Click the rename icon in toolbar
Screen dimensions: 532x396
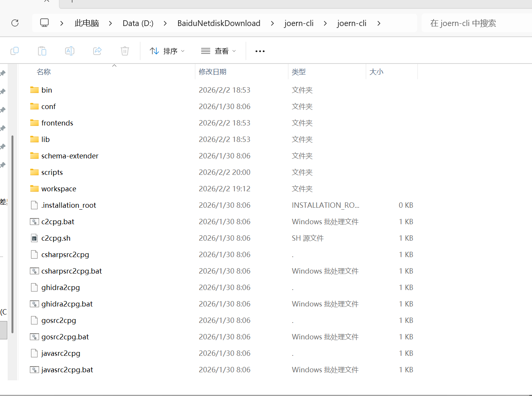70,51
